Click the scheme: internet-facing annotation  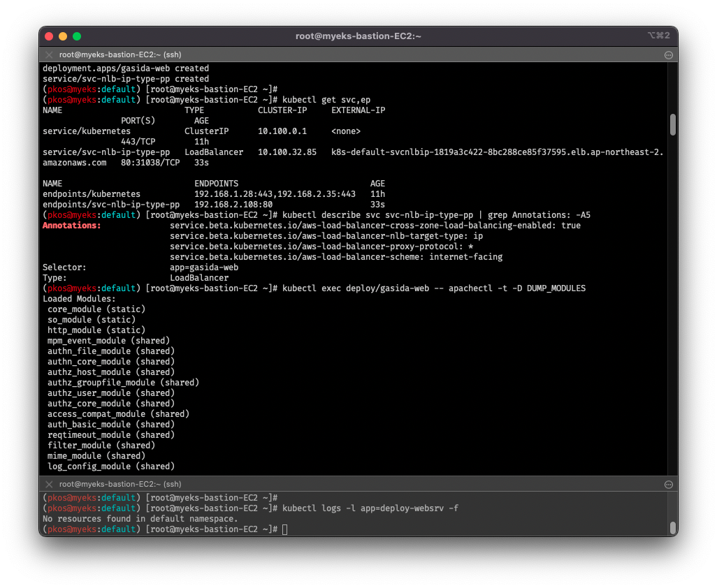pos(336,257)
